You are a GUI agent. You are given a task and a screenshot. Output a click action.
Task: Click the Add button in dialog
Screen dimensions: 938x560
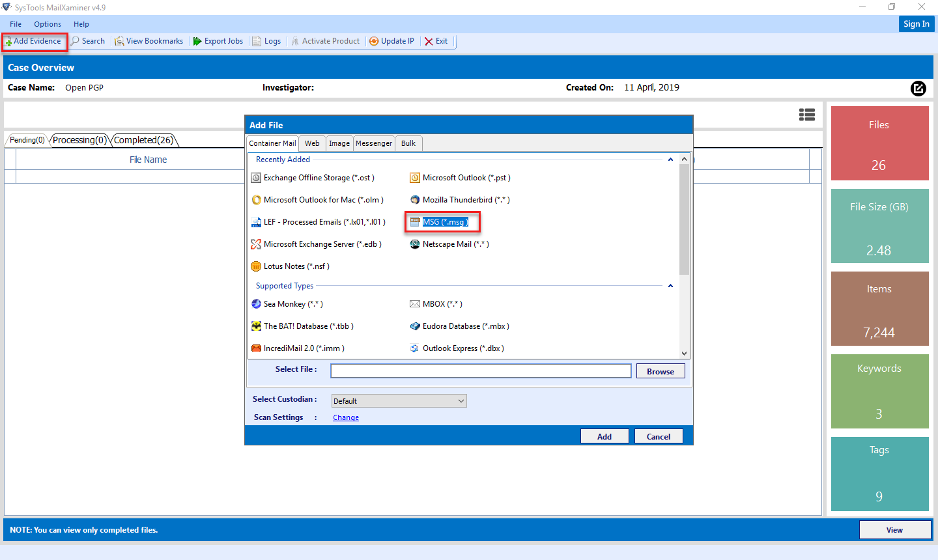pos(604,436)
